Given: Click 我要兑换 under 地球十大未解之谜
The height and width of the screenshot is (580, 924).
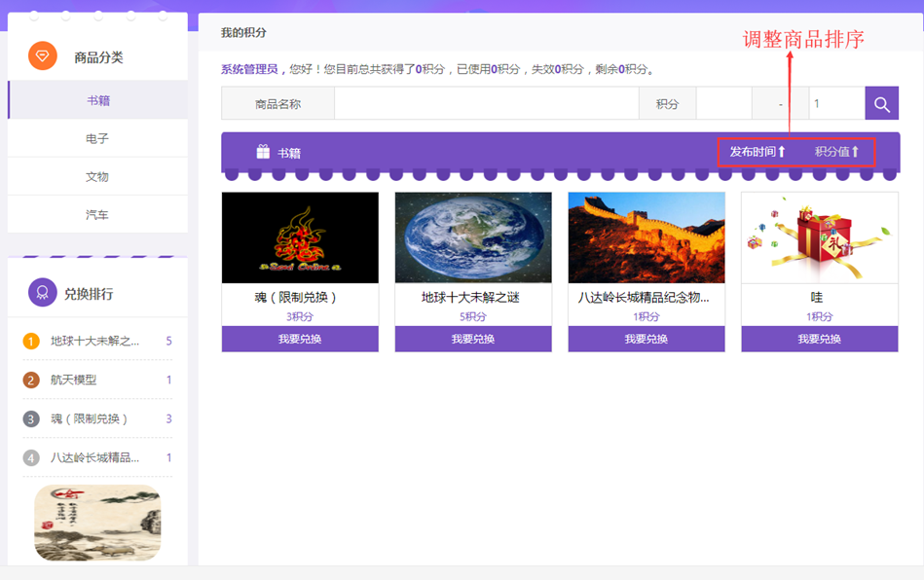Looking at the screenshot, I should 473,340.
